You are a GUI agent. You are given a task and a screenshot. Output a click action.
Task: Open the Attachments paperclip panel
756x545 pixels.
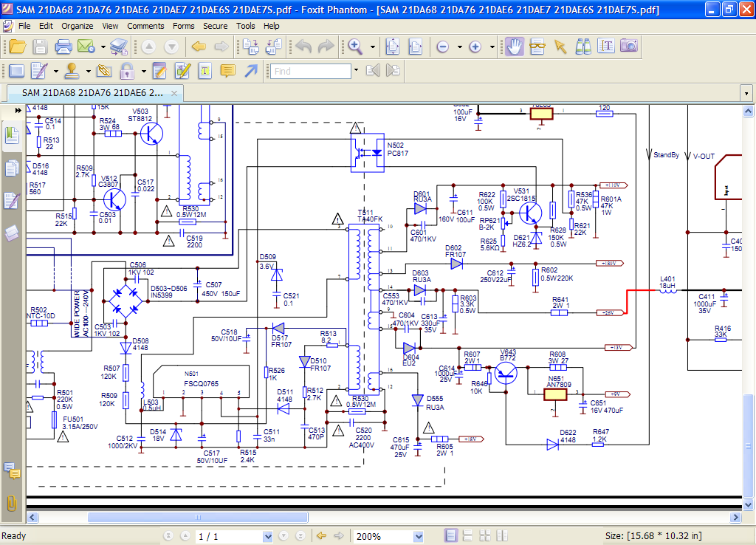point(12,503)
